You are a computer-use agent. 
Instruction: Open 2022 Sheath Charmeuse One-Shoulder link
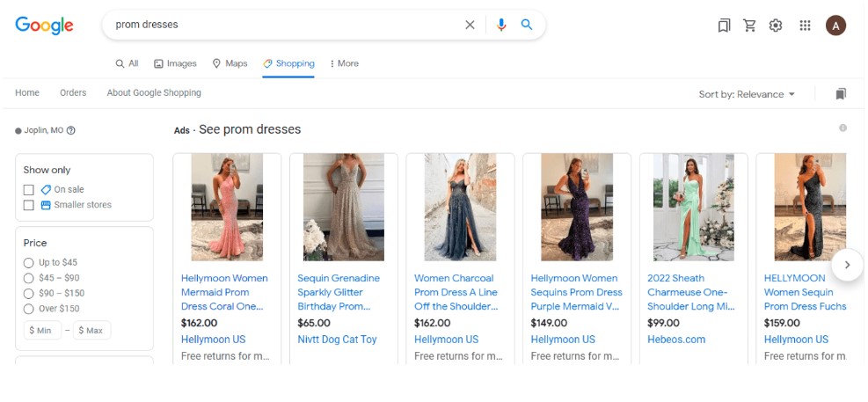tap(691, 292)
